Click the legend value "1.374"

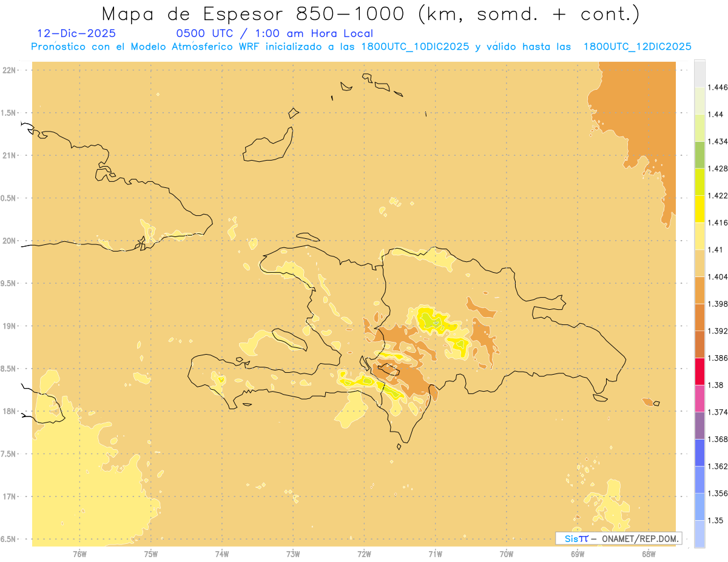click(718, 412)
